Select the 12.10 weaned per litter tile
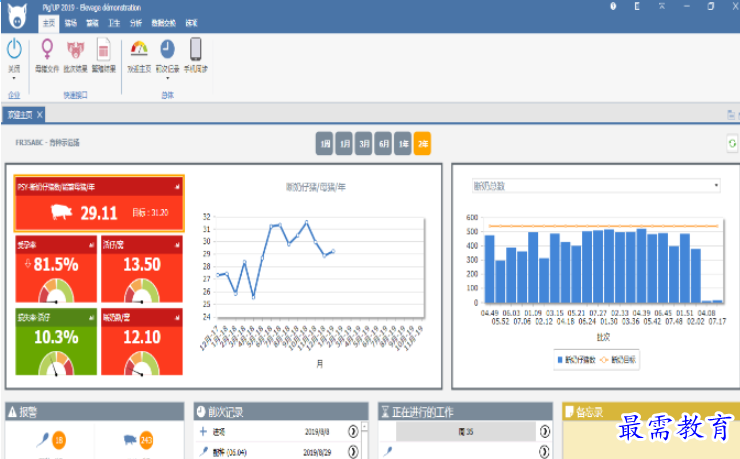Image resolution: width=740 pixels, height=459 pixels. pyautogui.click(x=142, y=342)
